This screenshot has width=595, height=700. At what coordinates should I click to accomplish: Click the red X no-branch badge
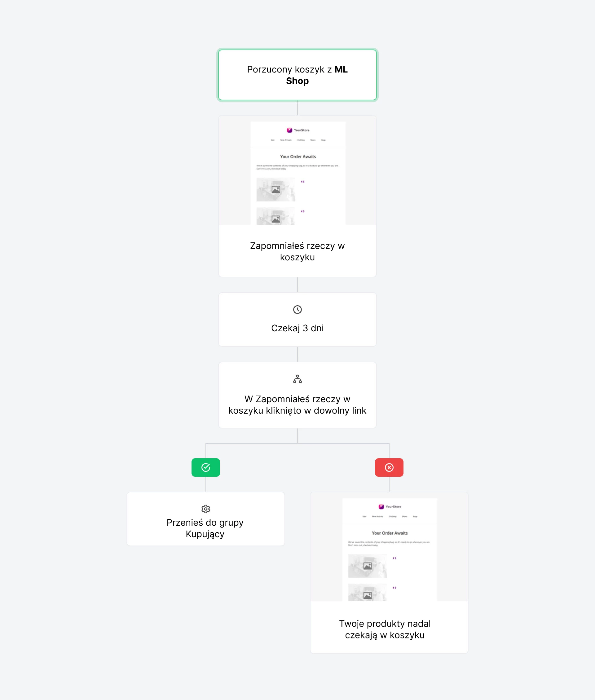coord(389,467)
